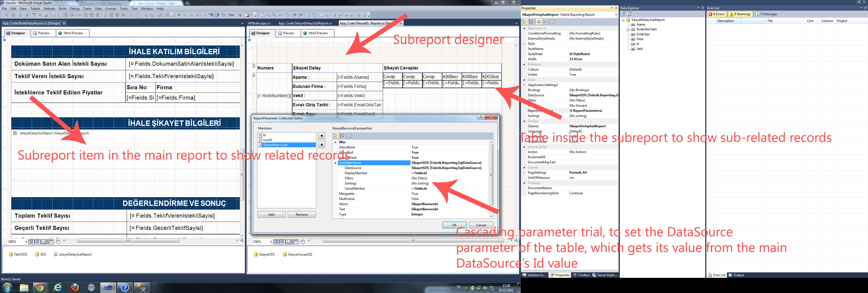The height and width of the screenshot is (293, 868).
Task: Move selected member up with arrow button
Action: click(321, 136)
